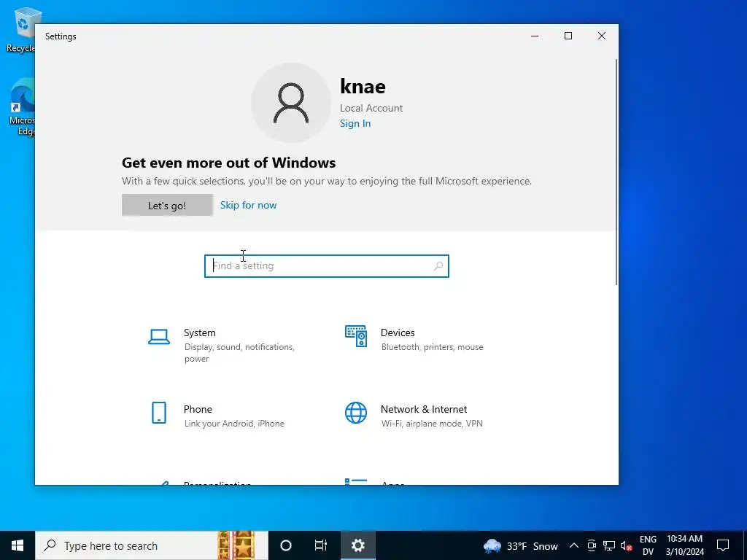Open the Network & Internet label
This screenshot has height=560, width=747.
[424, 409]
